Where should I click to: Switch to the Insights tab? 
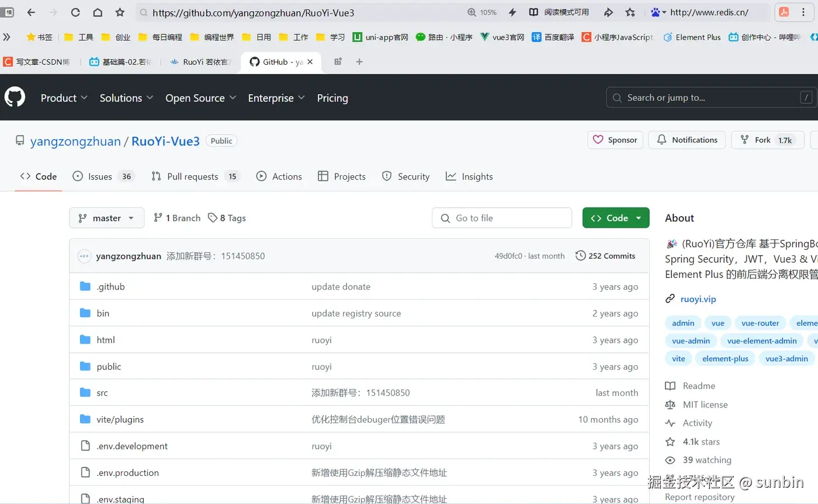[x=469, y=176]
